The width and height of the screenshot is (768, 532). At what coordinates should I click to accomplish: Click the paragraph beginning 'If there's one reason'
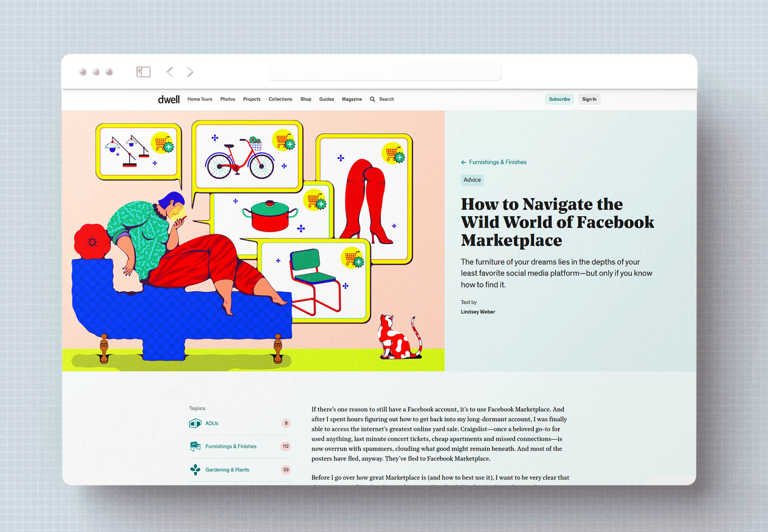point(439,434)
